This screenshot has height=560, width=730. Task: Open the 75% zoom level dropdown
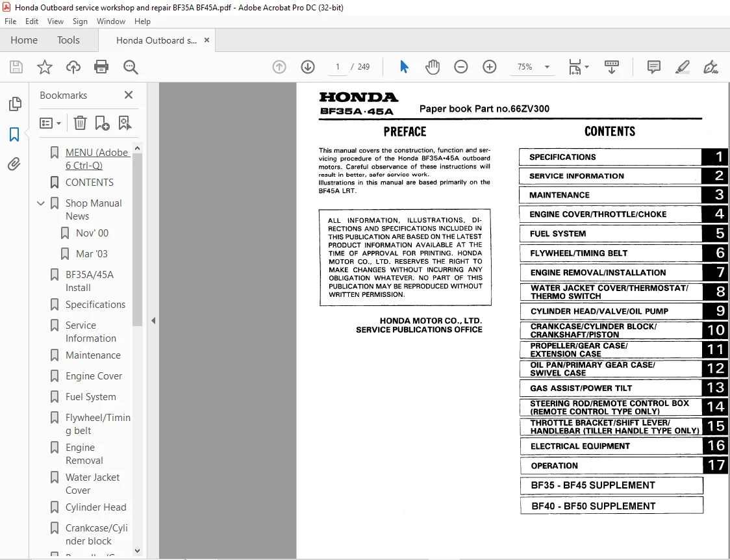pos(547,67)
